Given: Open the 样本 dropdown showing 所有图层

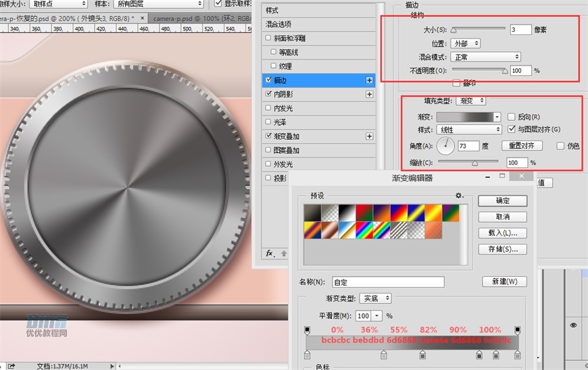Looking at the screenshot, I should pyautogui.click(x=159, y=4).
